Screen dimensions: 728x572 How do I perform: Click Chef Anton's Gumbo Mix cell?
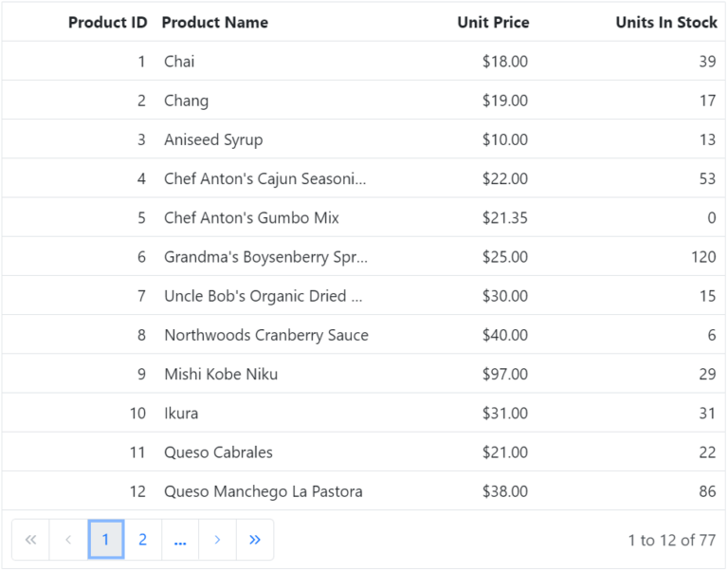251,218
